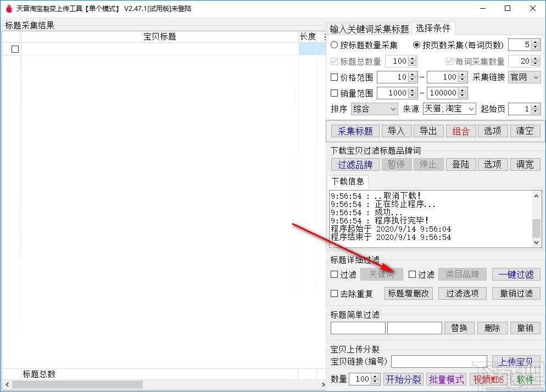The image size is (546, 392).
Task: Click the flame app icon in title bar
Action: coord(9,8)
